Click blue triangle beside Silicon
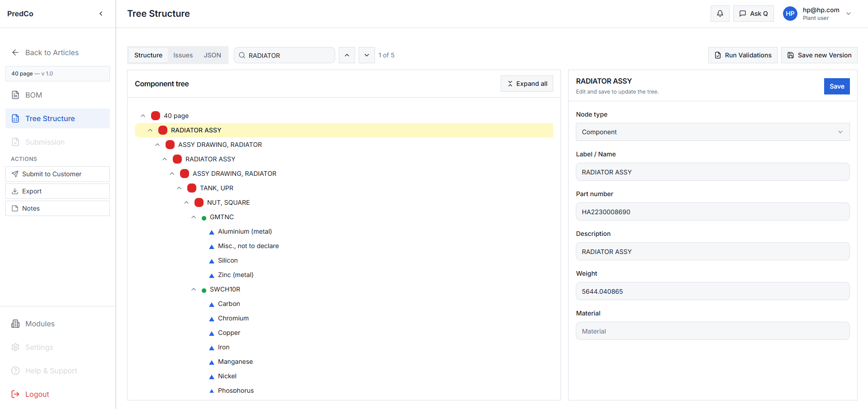 click(x=212, y=261)
